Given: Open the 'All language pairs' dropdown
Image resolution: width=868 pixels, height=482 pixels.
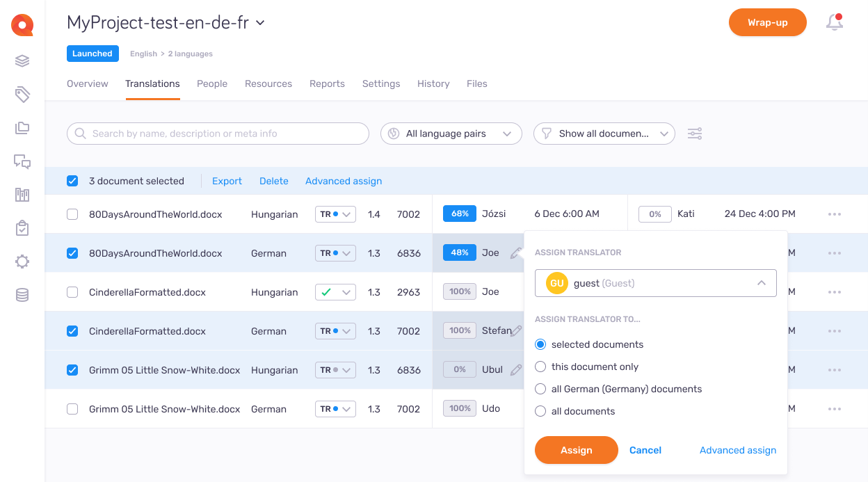Looking at the screenshot, I should [x=451, y=133].
